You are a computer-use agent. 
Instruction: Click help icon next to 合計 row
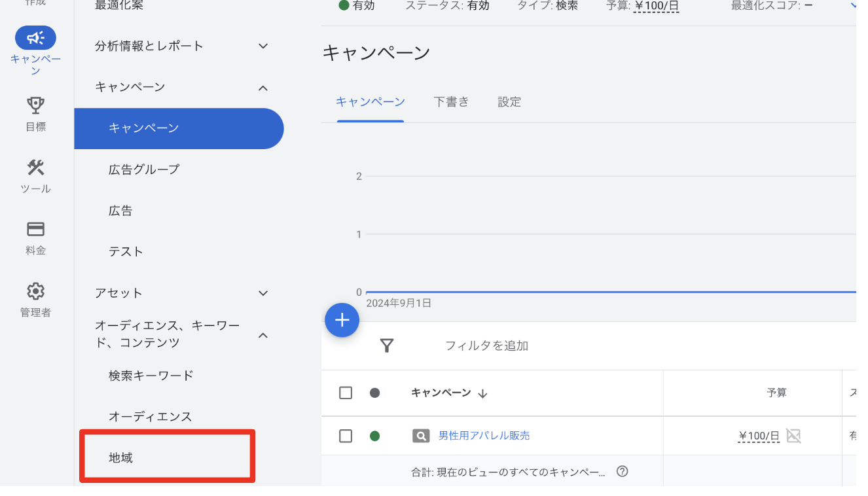623,471
